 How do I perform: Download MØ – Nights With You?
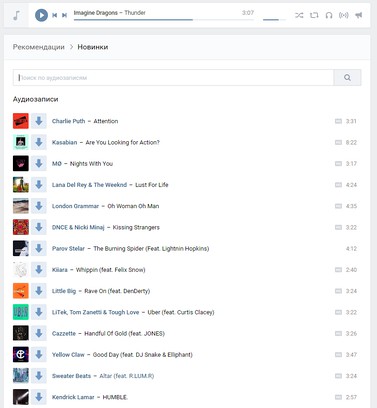39,163
